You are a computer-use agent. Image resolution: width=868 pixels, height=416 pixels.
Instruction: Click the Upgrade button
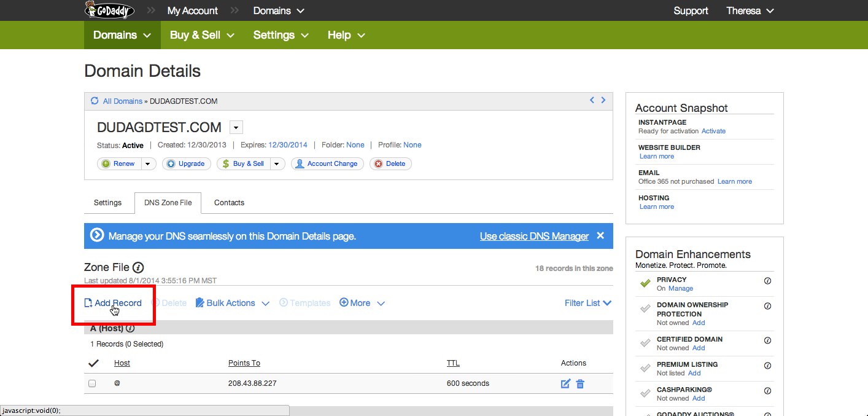pos(187,164)
